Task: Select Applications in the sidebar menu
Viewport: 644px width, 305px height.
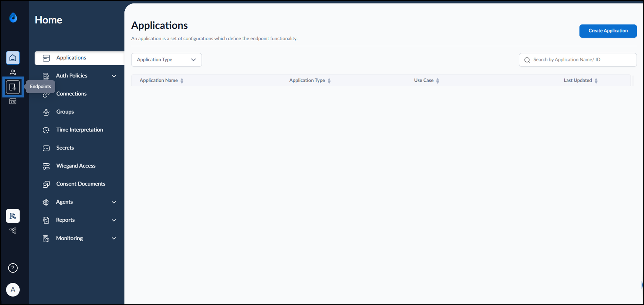Action: point(79,58)
